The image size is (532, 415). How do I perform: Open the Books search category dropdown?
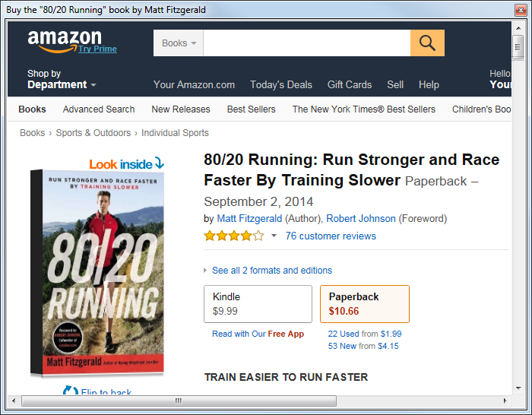(179, 43)
